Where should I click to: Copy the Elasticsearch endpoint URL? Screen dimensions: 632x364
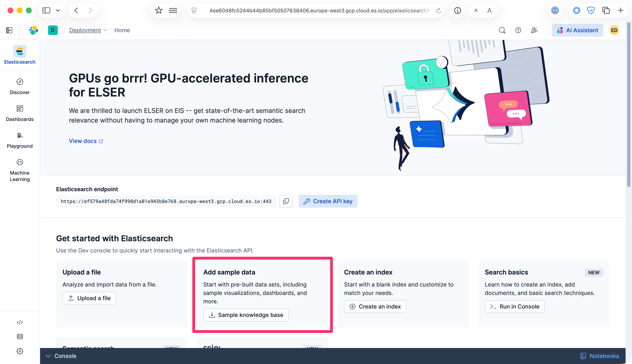coord(286,201)
